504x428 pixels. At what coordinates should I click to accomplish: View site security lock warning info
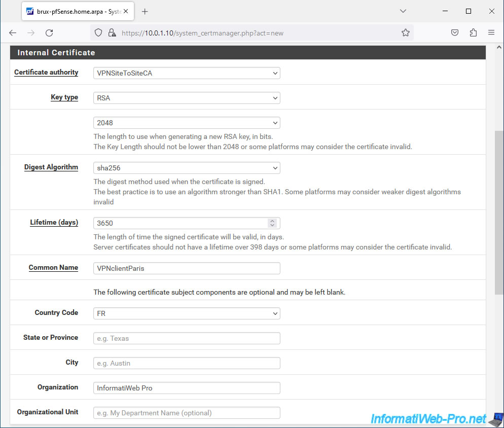112,33
